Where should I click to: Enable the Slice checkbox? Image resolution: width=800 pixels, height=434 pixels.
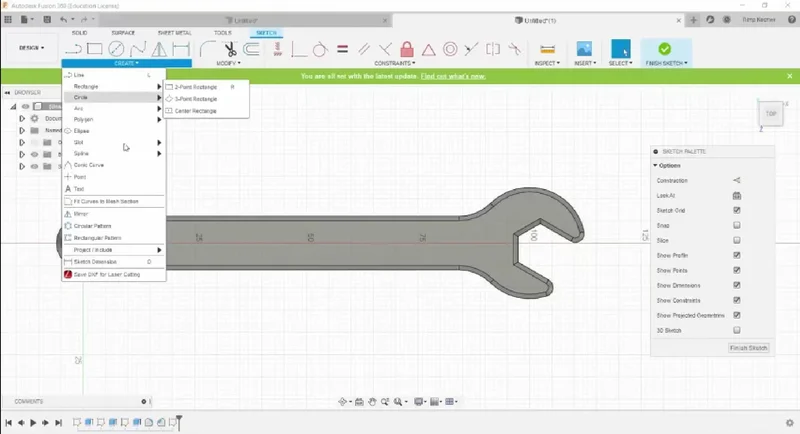tap(737, 240)
